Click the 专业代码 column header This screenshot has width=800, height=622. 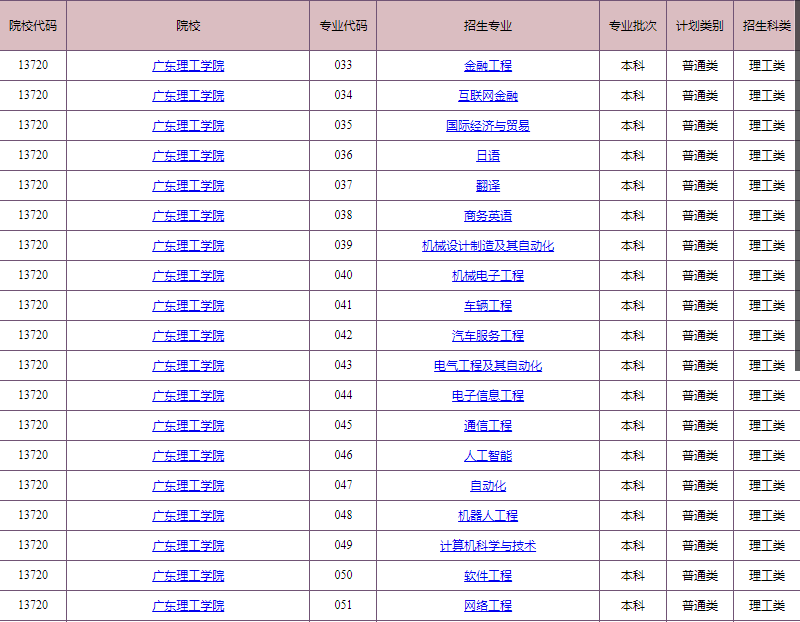[343, 26]
